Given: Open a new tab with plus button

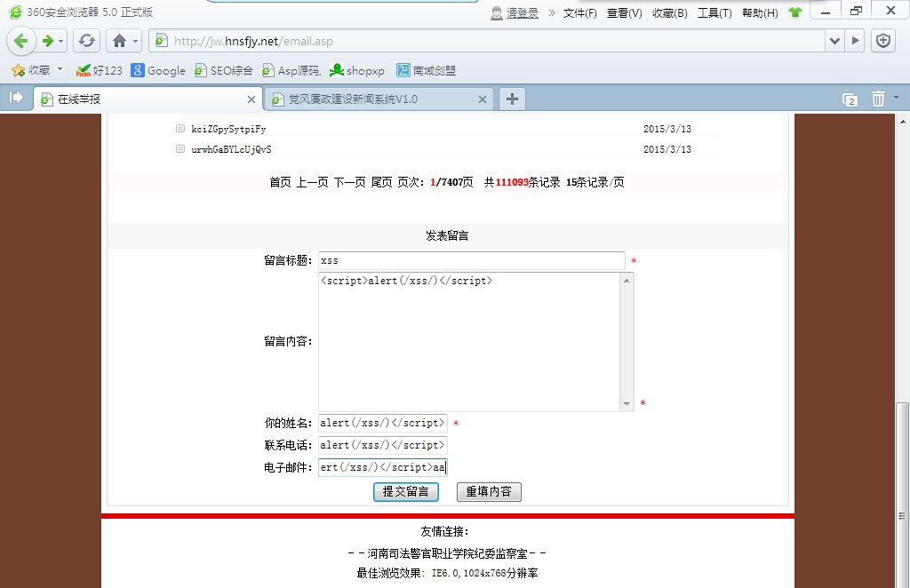Looking at the screenshot, I should click(x=512, y=99).
